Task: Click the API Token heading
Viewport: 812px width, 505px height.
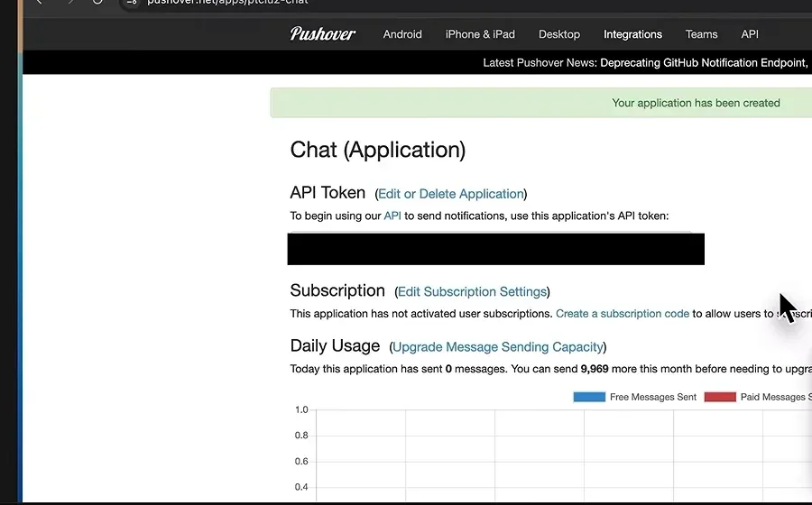Action: click(x=328, y=192)
